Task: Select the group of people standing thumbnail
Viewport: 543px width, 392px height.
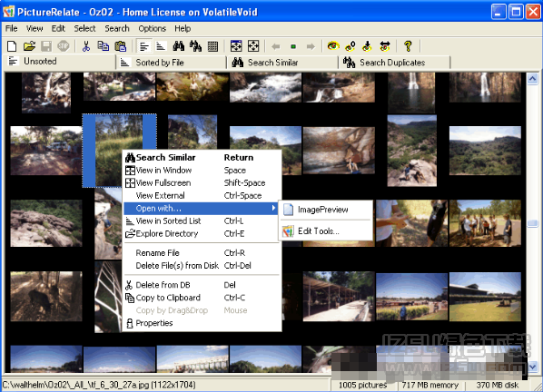Action: [x=485, y=223]
